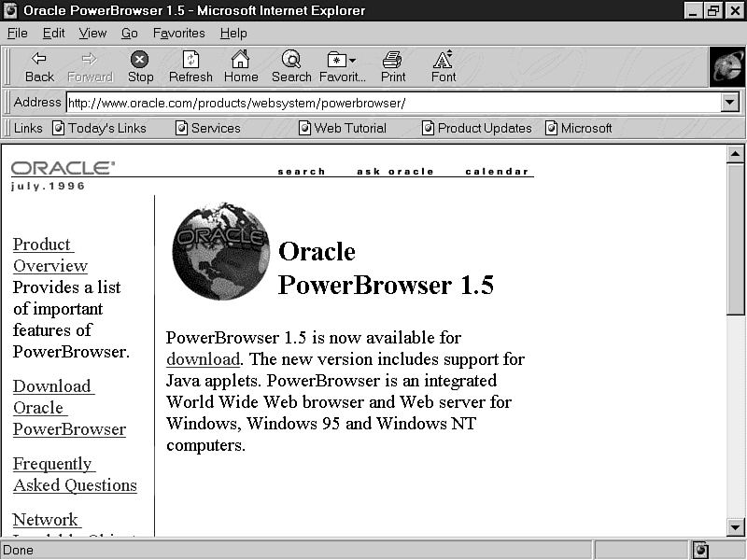Click the Internet Explorer logo animation
Viewport: 747px width, 560px height.
[x=726, y=67]
